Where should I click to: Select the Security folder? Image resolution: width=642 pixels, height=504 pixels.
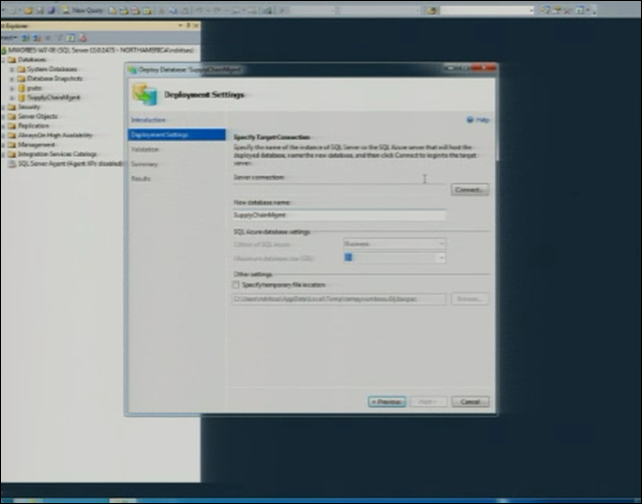click(24, 107)
